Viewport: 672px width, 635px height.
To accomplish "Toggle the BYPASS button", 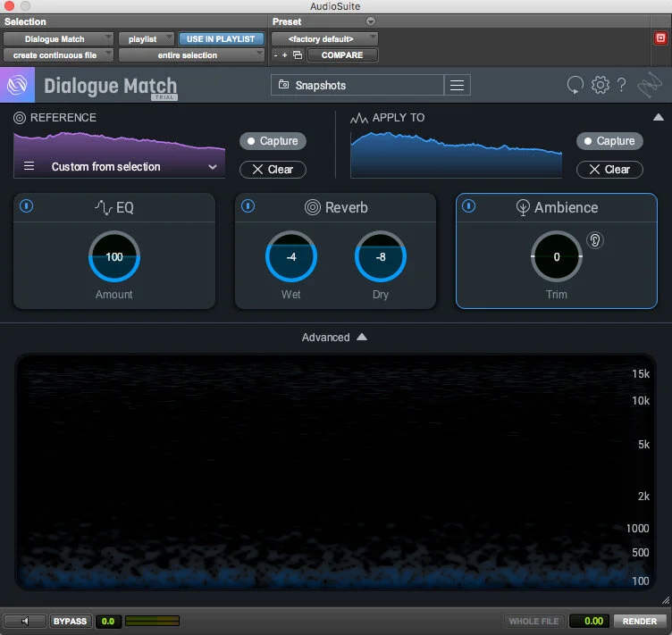I will [70, 621].
